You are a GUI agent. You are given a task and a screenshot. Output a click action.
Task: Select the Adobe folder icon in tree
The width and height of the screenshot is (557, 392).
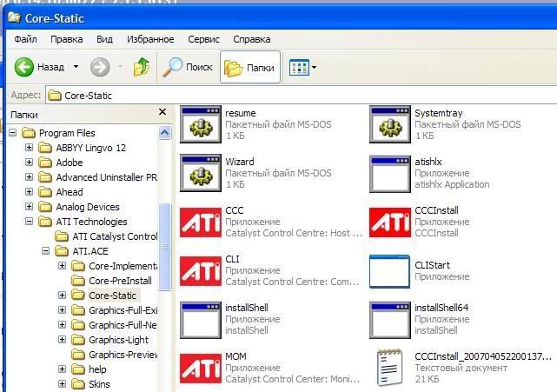point(45,163)
